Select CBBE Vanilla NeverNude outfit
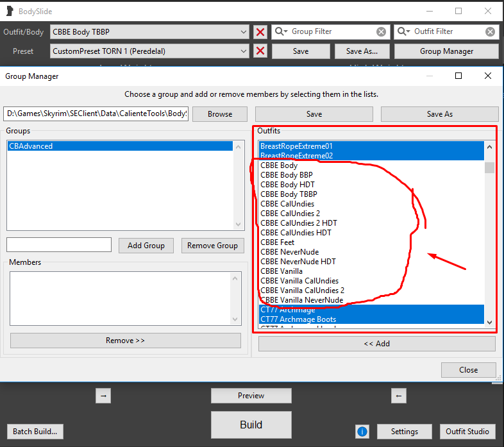The height and width of the screenshot is (447, 504). [x=301, y=300]
